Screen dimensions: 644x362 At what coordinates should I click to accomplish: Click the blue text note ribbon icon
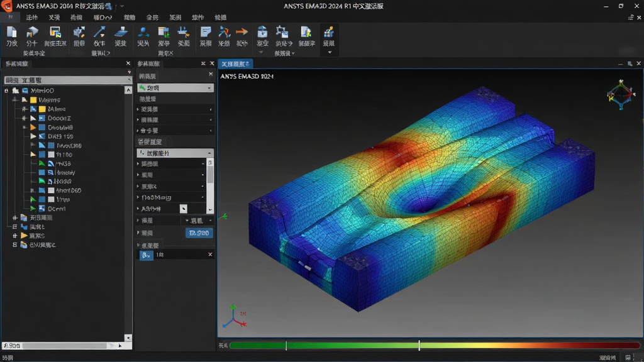(x=206, y=33)
